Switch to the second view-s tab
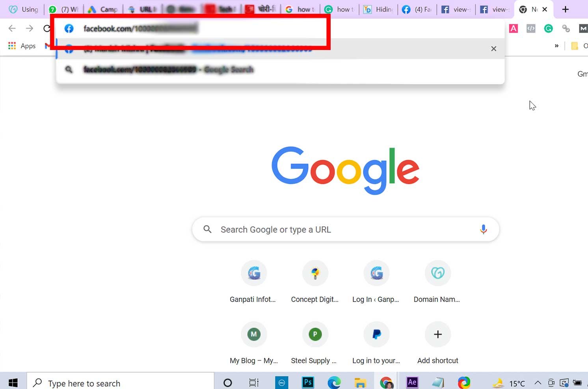The height and width of the screenshot is (389, 588). point(495,9)
